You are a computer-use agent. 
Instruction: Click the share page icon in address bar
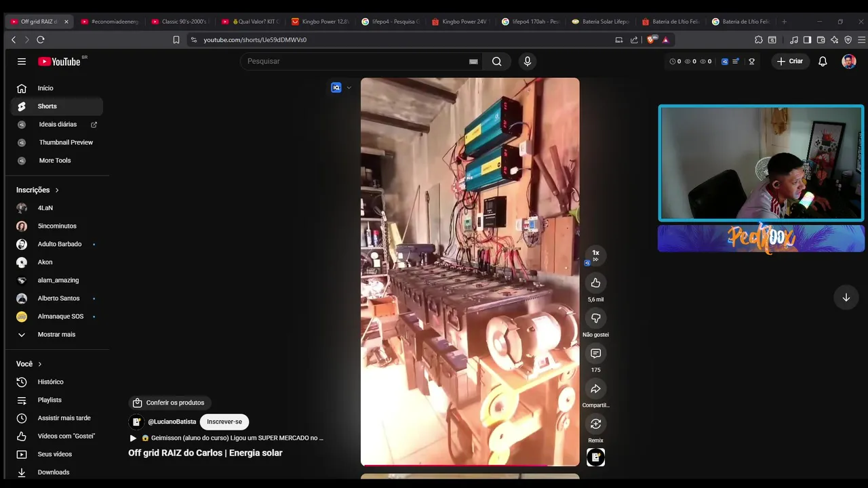[x=634, y=40]
